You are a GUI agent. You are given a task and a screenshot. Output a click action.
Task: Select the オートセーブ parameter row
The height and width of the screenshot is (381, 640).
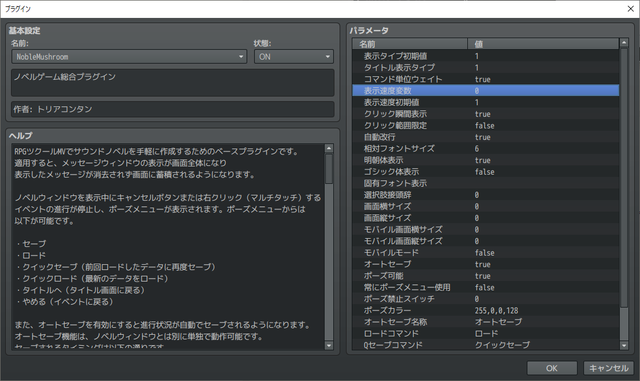pyautogui.click(x=486, y=264)
